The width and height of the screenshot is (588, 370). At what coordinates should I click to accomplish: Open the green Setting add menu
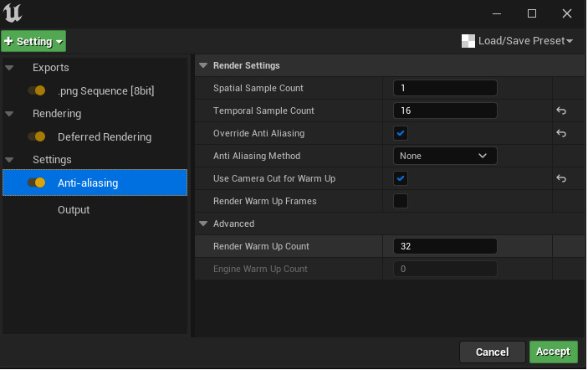33,41
